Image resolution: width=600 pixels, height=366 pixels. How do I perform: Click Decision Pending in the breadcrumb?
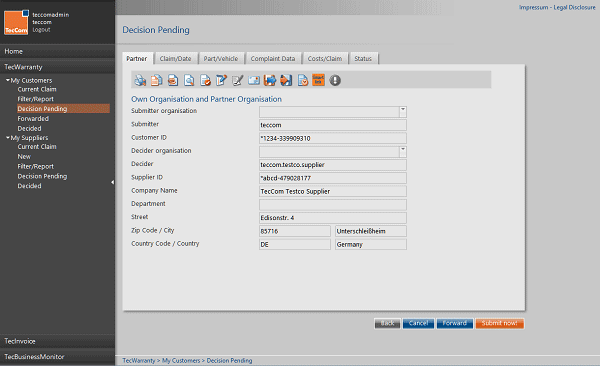tap(230, 361)
